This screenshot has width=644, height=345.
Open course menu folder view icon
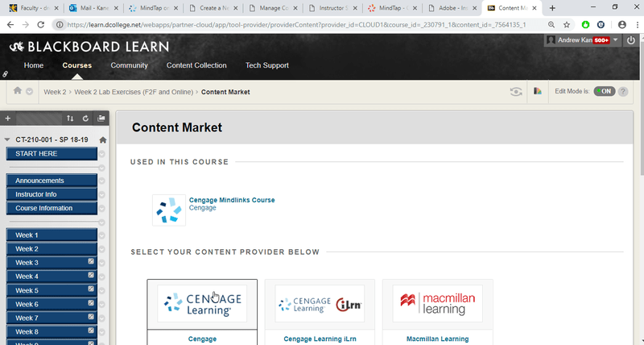(x=101, y=118)
